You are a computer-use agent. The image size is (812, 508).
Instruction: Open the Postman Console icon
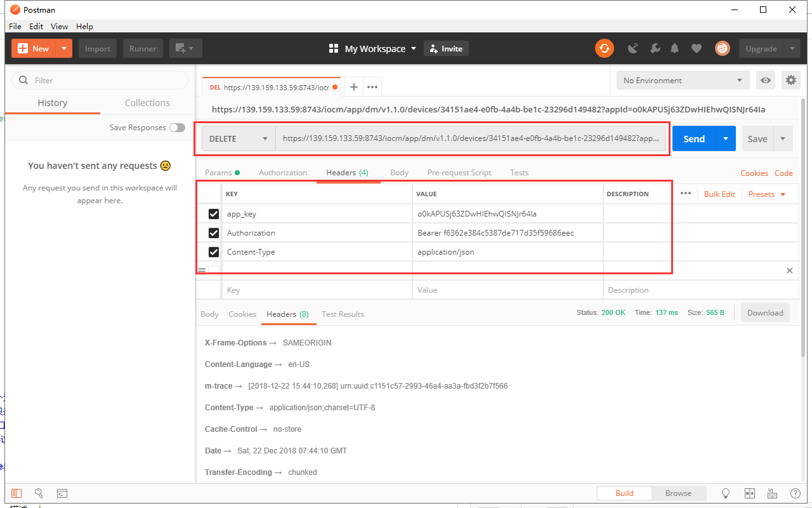[x=62, y=493]
